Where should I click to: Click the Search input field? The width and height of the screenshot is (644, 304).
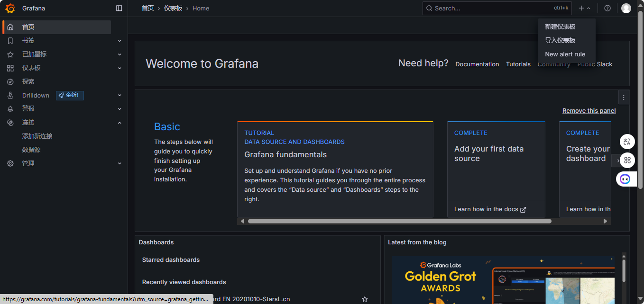point(497,8)
